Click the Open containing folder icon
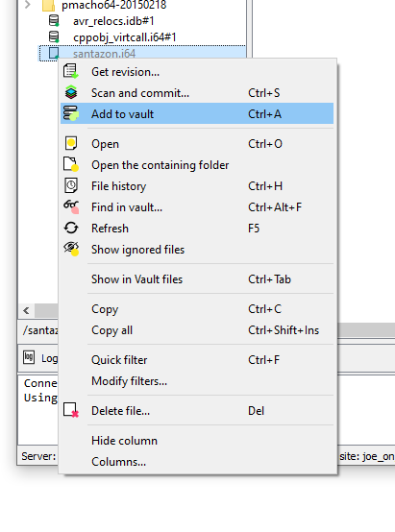The image size is (395, 532). pyautogui.click(x=71, y=164)
